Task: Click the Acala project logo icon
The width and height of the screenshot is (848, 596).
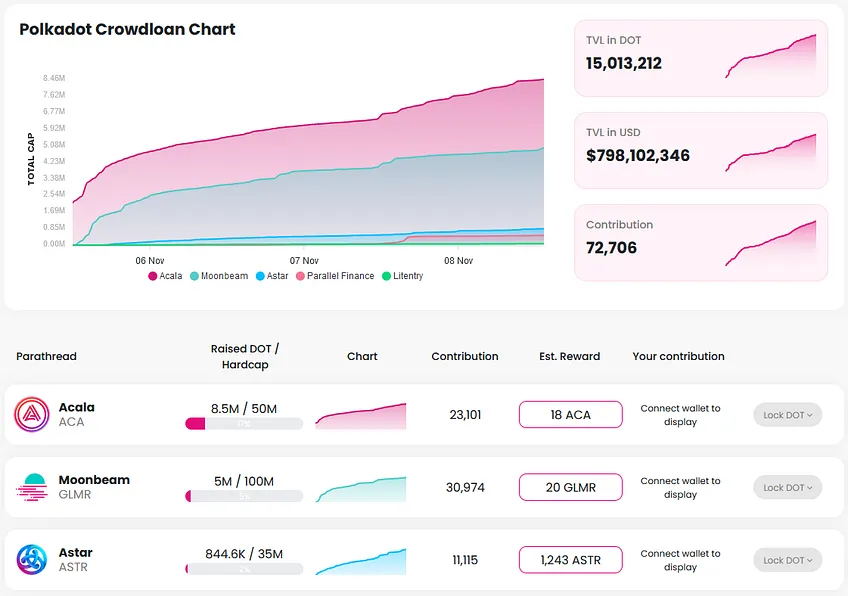Action: coord(31,414)
